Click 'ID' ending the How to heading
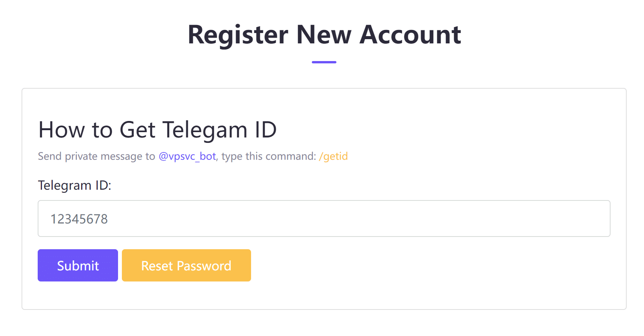The width and height of the screenshot is (644, 336). click(x=266, y=129)
